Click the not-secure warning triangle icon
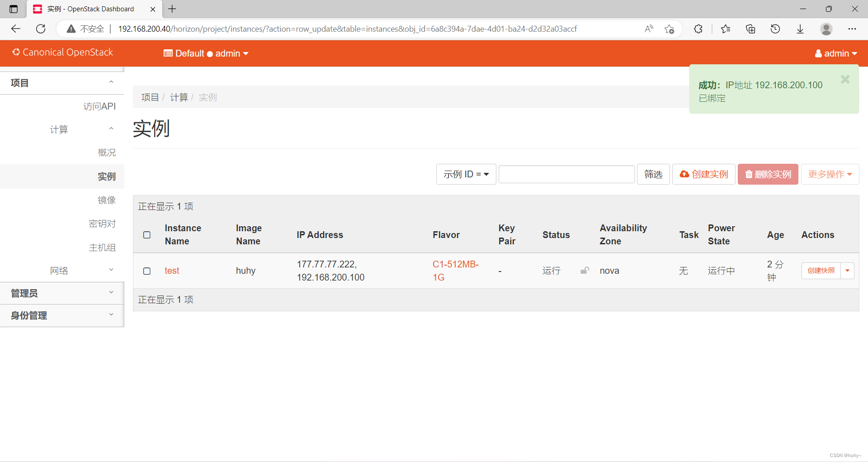The width and height of the screenshot is (868, 462). 71,29
